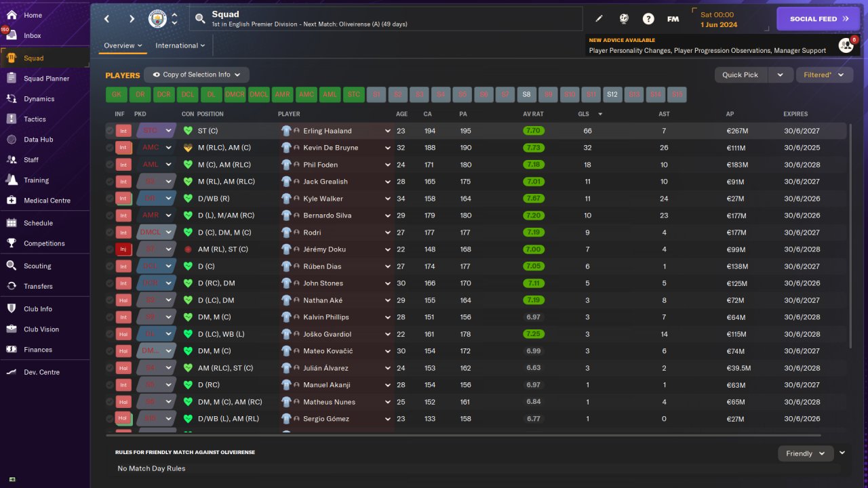This screenshot has height=488, width=868.
Task: Select Squad in the sidebar menu
Action: coord(45,58)
